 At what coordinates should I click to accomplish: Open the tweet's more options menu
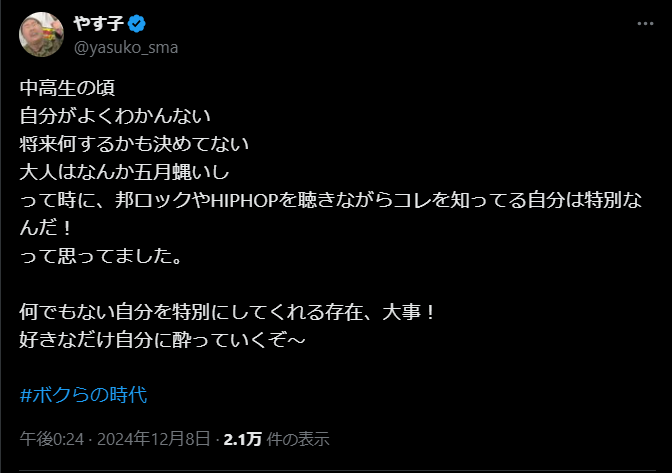coord(647,24)
